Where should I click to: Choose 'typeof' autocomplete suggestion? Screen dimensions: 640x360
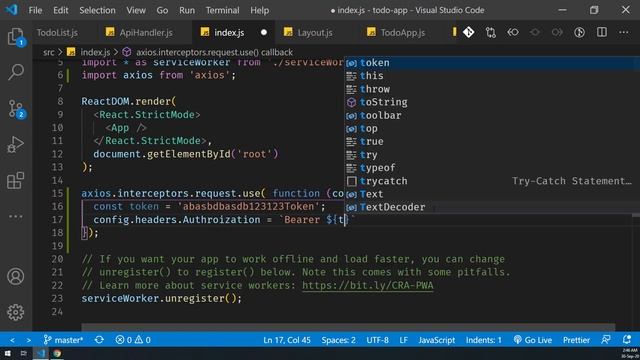coord(492,168)
